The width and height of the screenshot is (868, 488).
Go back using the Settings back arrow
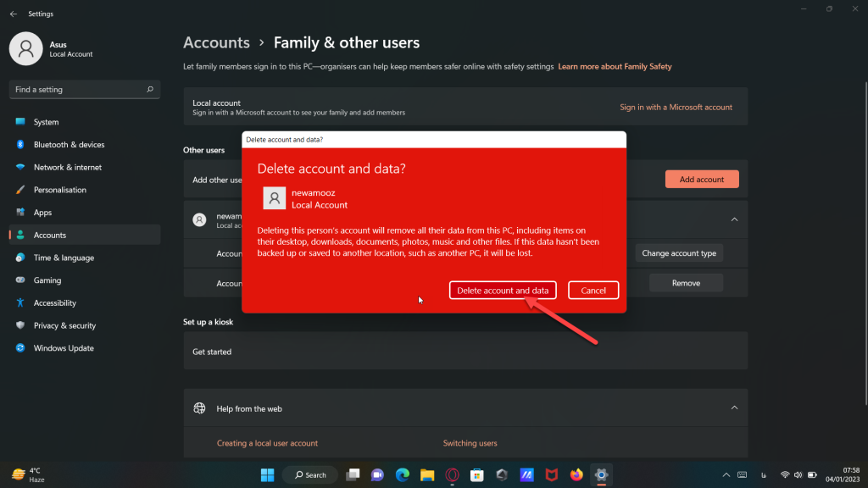[x=13, y=14]
